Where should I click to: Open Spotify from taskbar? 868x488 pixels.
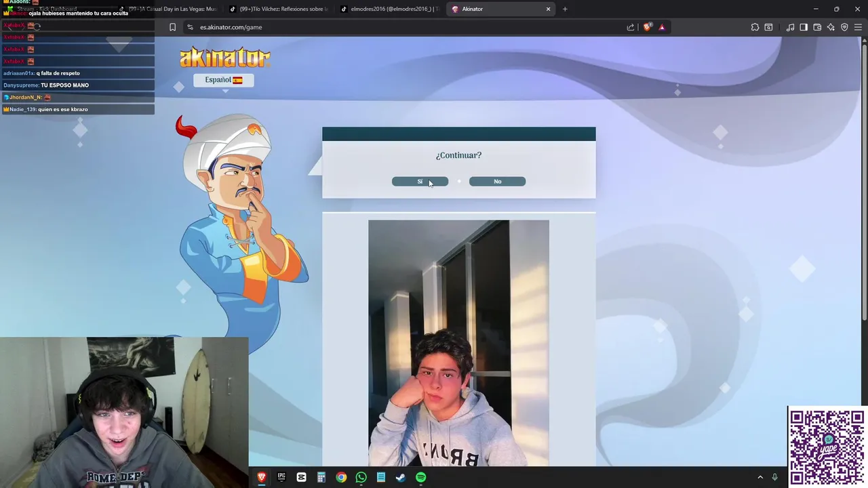(x=420, y=477)
